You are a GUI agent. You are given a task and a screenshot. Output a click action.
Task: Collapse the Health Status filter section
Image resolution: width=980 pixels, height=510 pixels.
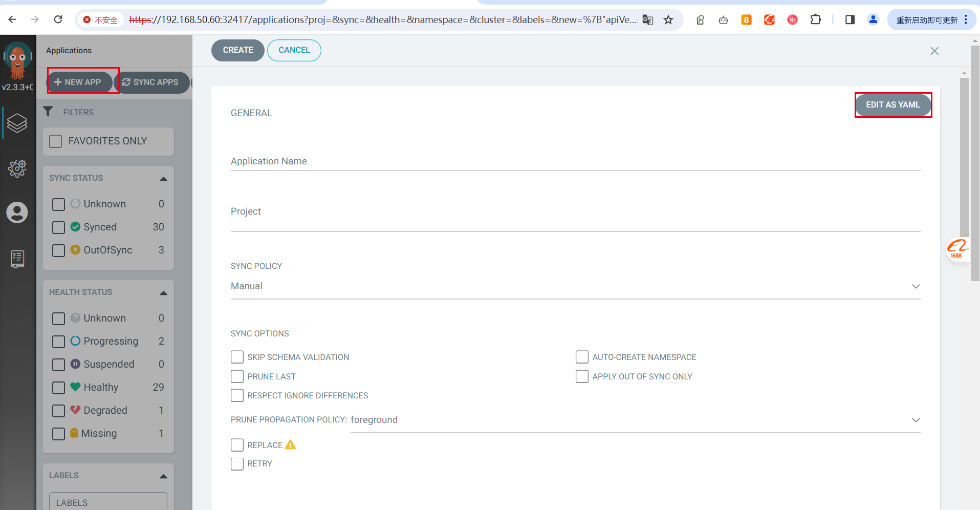pos(163,293)
